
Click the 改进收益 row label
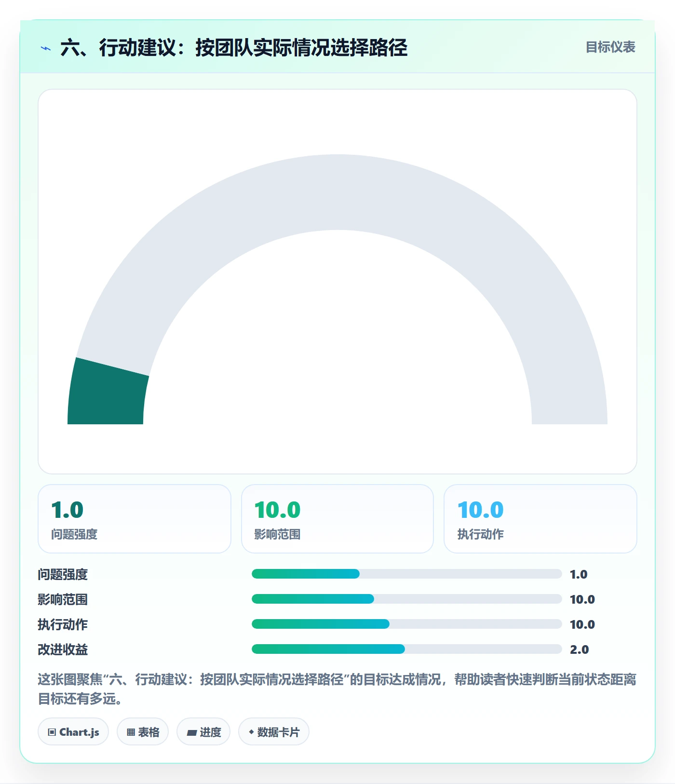(63, 649)
